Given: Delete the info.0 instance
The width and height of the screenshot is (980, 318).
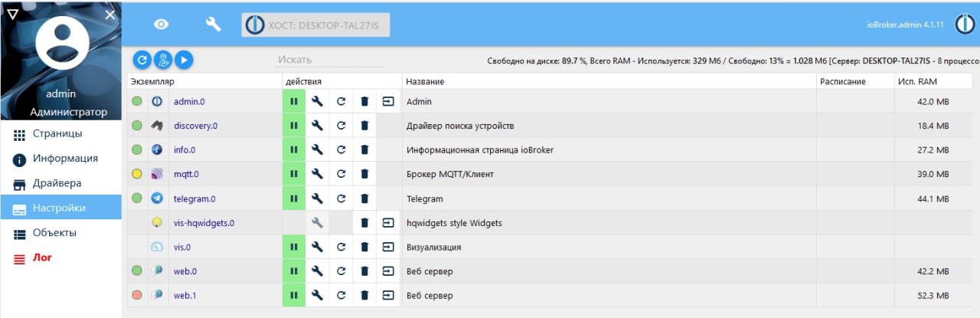Looking at the screenshot, I should (364, 149).
